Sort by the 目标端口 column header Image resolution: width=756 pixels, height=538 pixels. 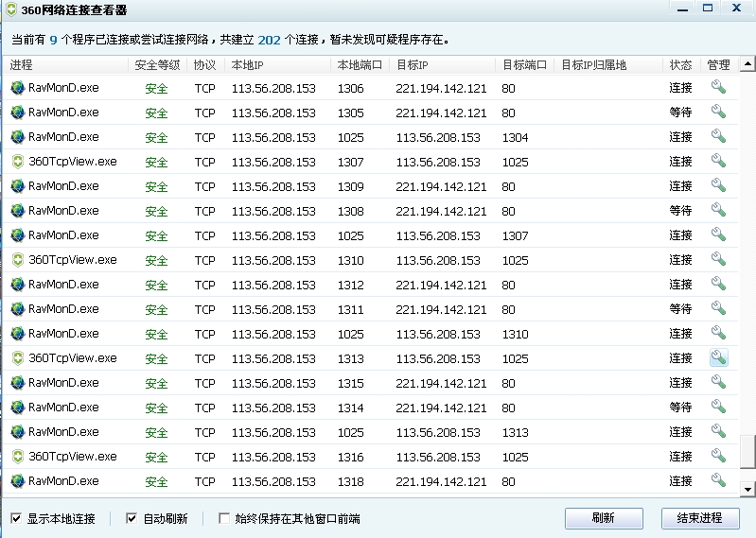[525, 65]
